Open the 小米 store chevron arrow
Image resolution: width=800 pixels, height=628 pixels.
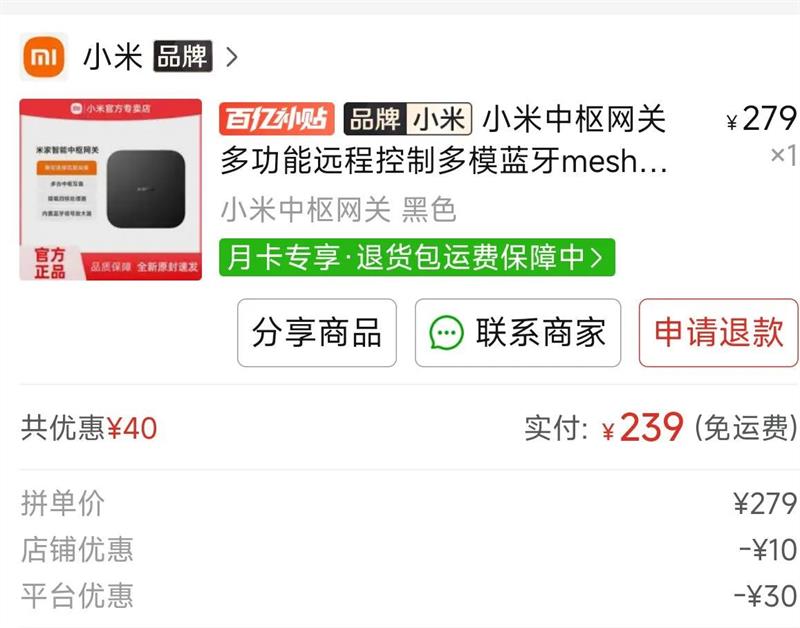[x=232, y=57]
